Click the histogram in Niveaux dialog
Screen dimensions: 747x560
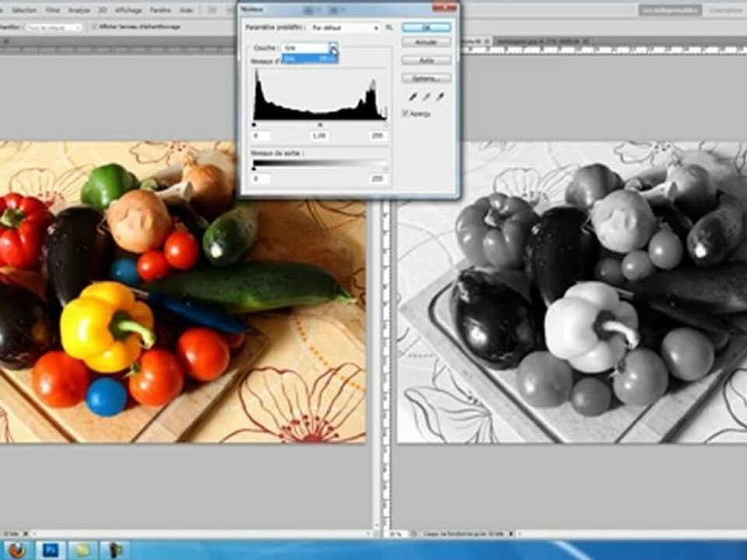[320, 94]
